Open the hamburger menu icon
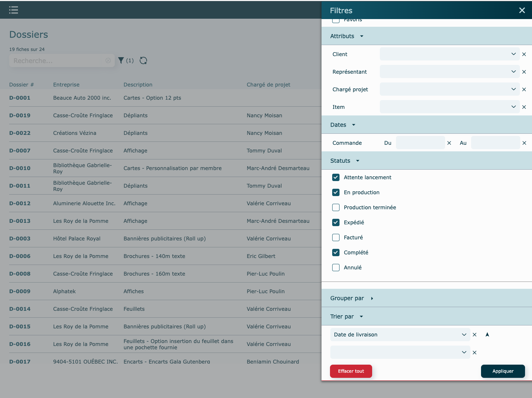This screenshot has width=532, height=398. click(x=14, y=10)
